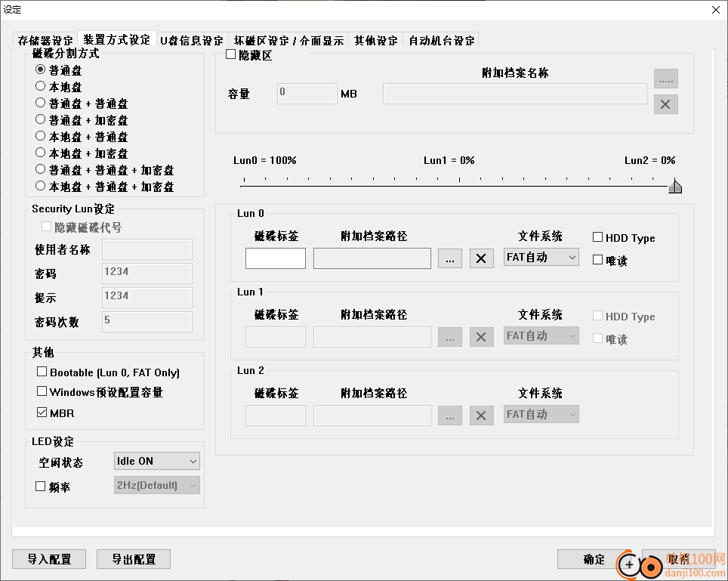Switch to 其他设定 tab

coord(375,40)
